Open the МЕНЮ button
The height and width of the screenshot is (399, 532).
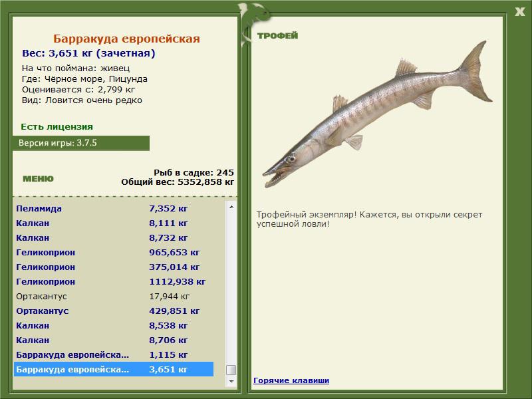coord(38,179)
